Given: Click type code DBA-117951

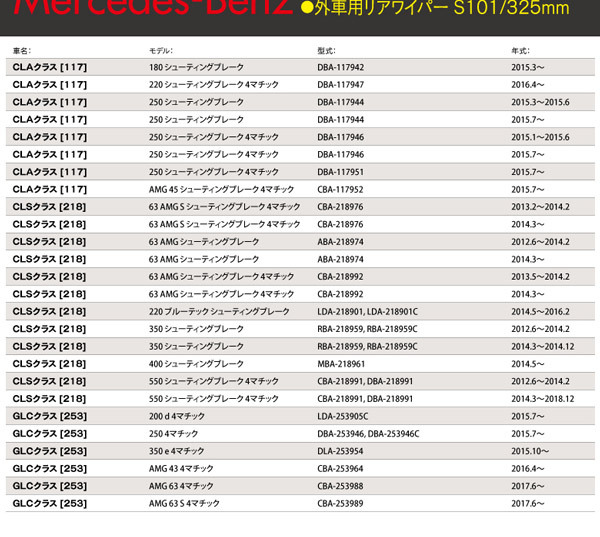Looking at the screenshot, I should coord(341,172).
